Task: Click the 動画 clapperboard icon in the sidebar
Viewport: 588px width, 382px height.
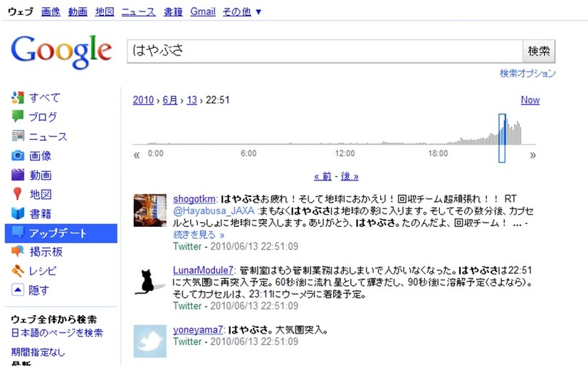Action: (x=18, y=175)
